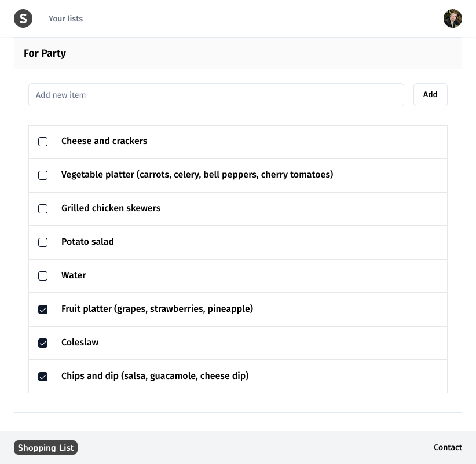Open the Contact link
The image size is (476, 464).
coord(448,447)
